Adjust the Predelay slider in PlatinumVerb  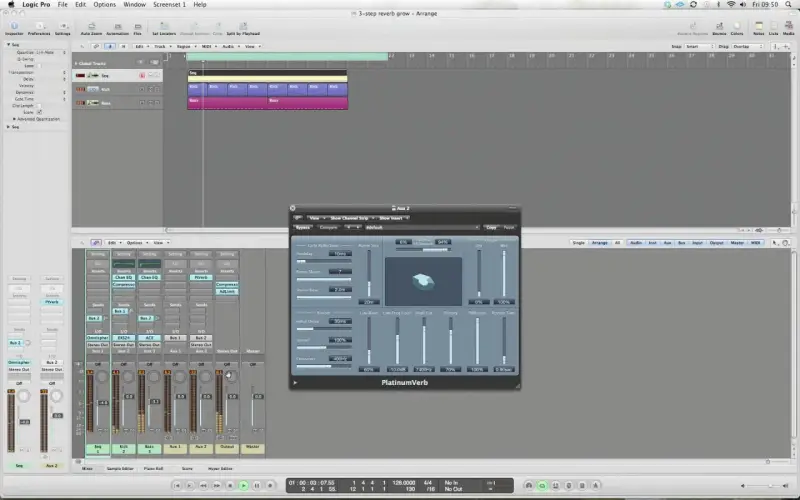(323, 261)
